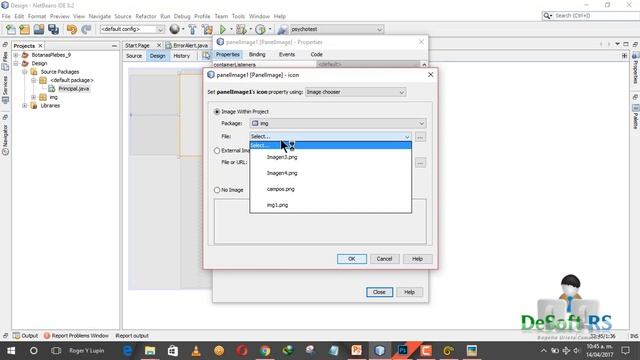Open the Image chooser property dropdown
Viewport: 640px width, 360px height.
(x=356, y=92)
